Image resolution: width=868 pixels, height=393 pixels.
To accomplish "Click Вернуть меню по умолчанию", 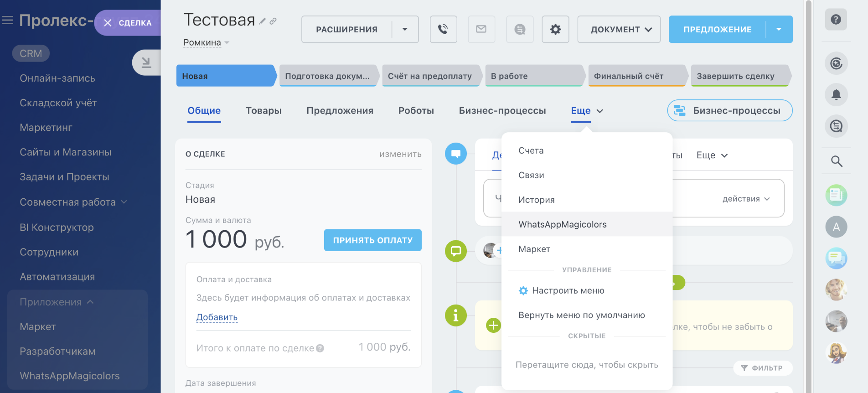I will [x=587, y=315].
